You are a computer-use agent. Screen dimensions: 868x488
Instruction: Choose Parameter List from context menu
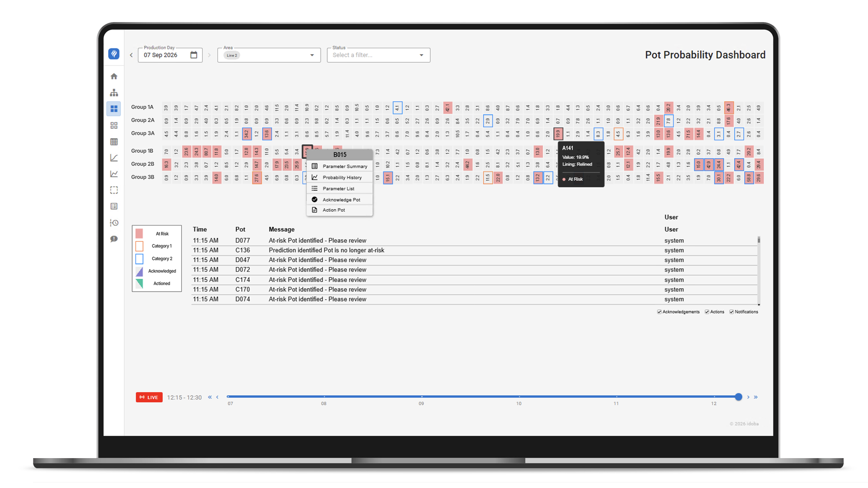340,188
